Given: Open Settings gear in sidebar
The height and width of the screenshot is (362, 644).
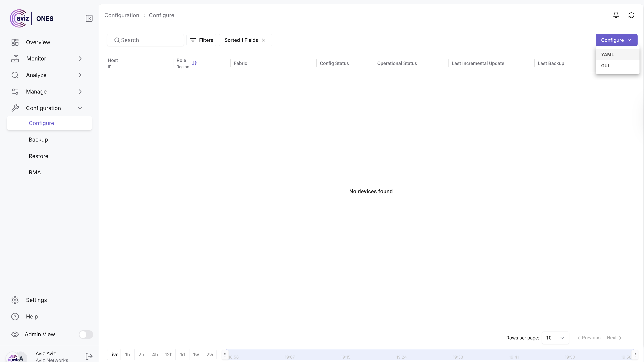Looking at the screenshot, I should [x=15, y=300].
